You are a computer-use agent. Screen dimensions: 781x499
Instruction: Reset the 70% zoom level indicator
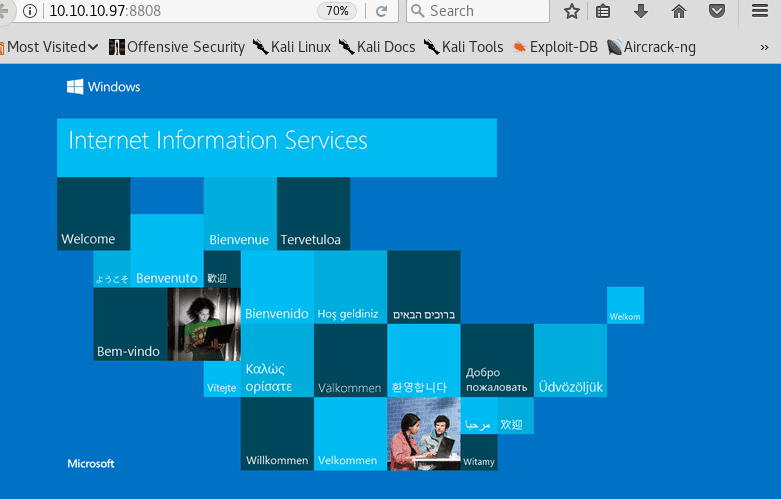pyautogui.click(x=337, y=11)
